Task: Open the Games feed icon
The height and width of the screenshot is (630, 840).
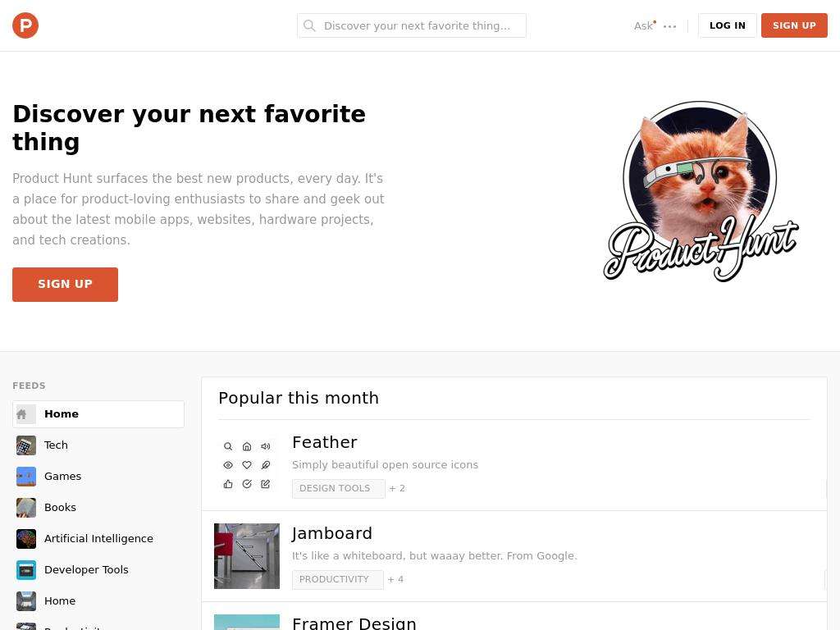Action: coord(26,477)
